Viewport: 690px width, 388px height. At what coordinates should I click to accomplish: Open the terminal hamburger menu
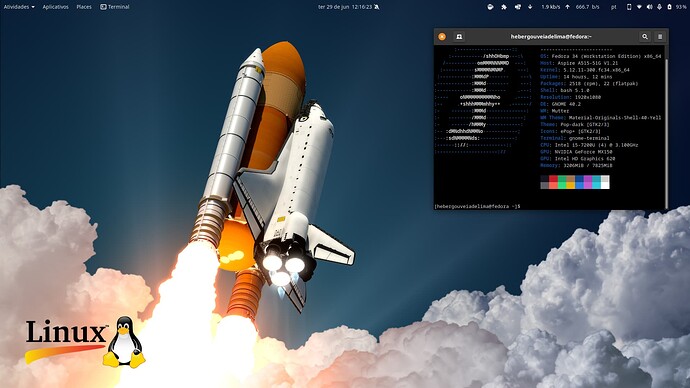click(660, 37)
